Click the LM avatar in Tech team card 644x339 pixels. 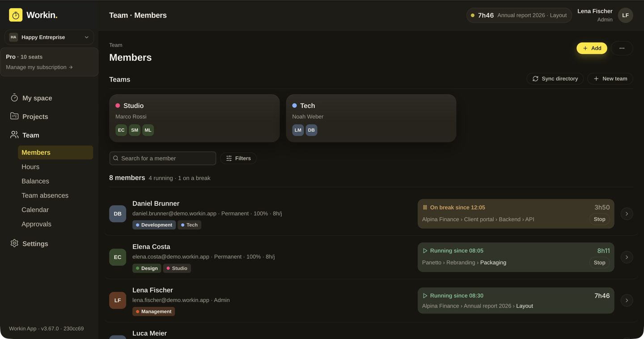pos(298,130)
